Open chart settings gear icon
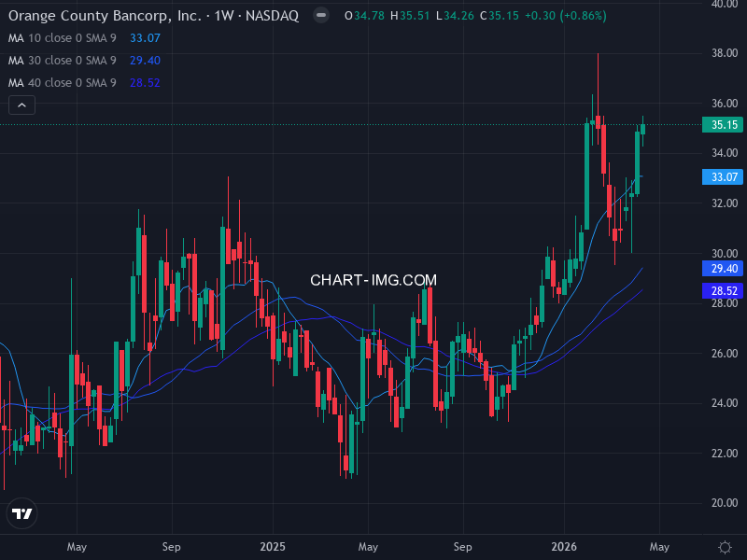 (x=725, y=547)
